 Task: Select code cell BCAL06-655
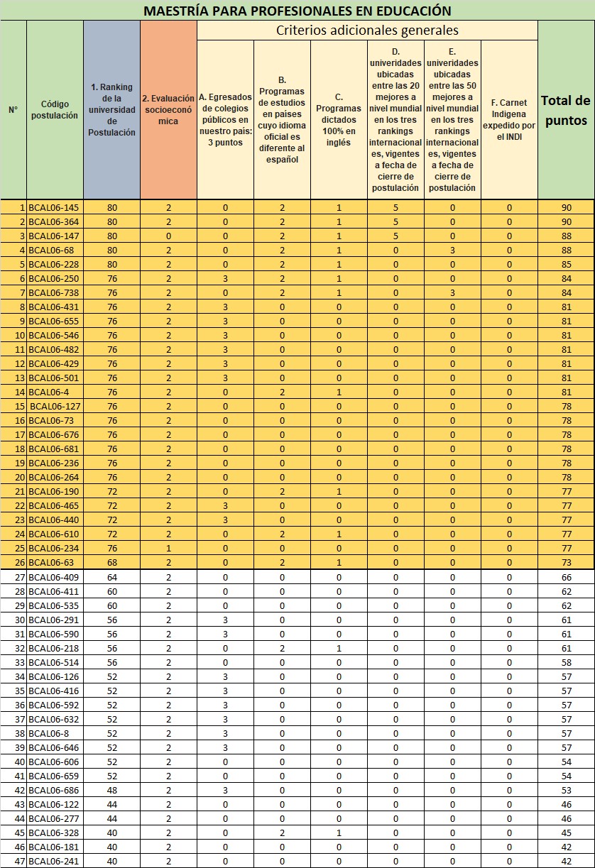click(x=55, y=321)
